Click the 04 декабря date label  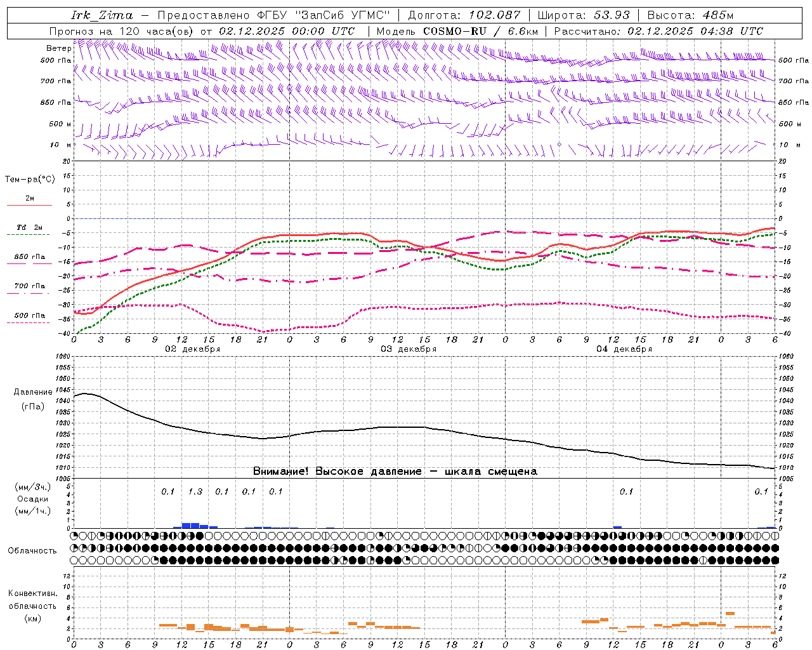[624, 349]
